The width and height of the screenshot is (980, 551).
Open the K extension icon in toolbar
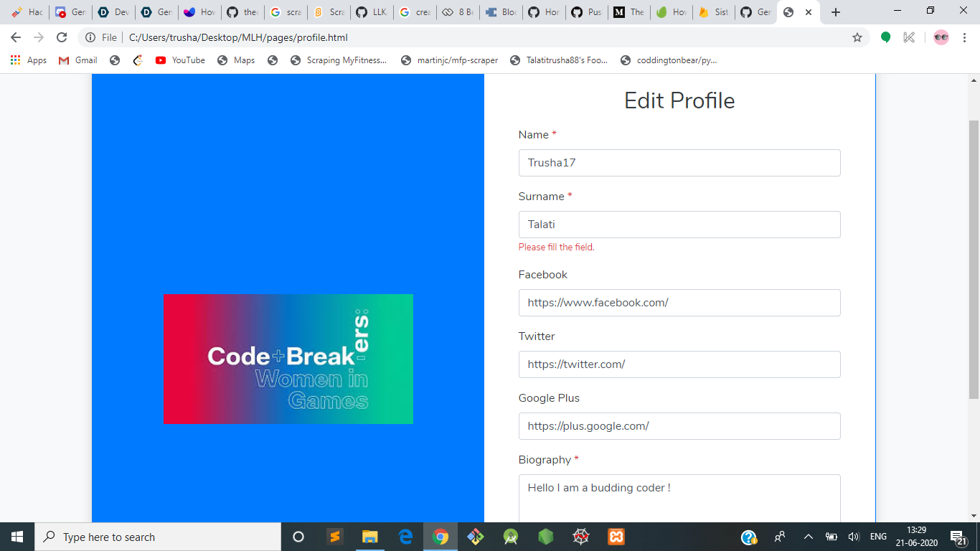point(909,37)
